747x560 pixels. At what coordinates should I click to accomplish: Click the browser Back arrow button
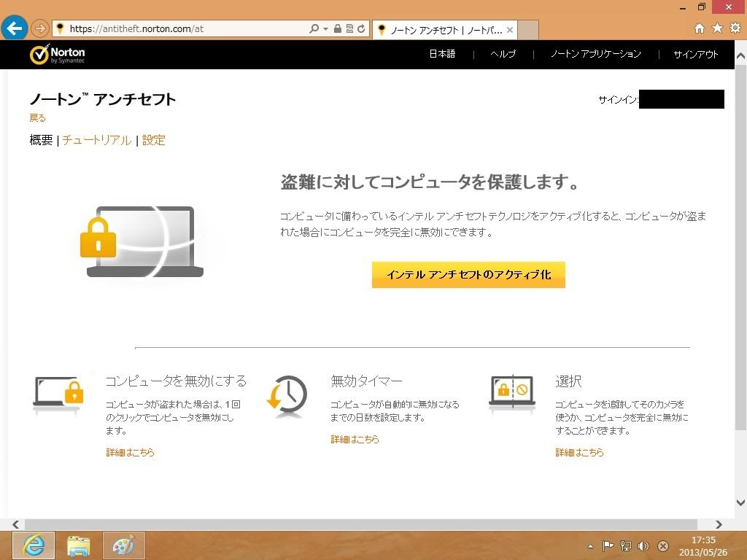[x=14, y=28]
